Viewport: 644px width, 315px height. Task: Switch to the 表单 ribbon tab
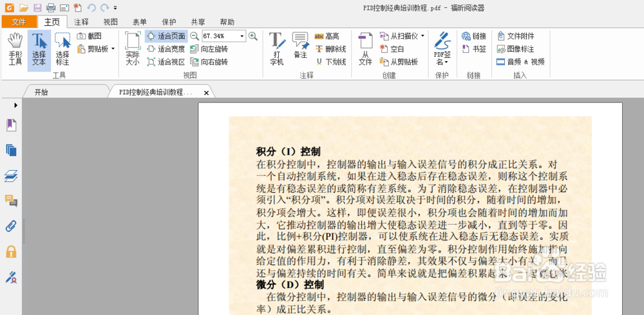(140, 22)
